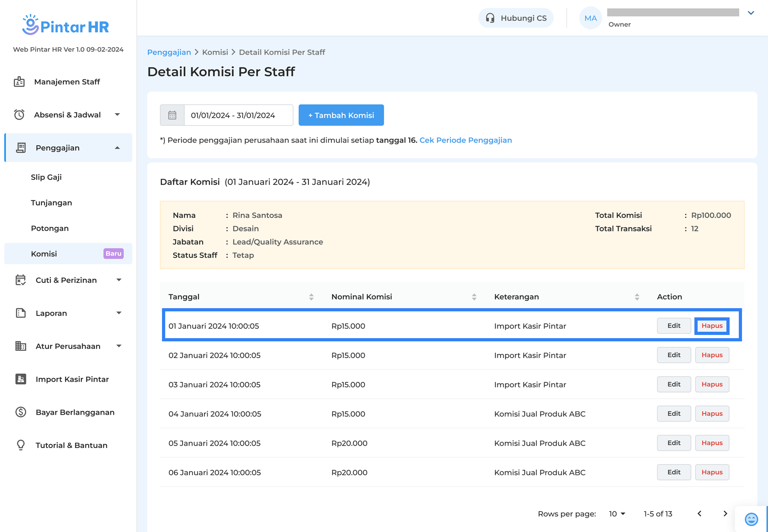Click the Tutorial & Bantuan lightbulb icon
This screenshot has width=768, height=532.
21,445
